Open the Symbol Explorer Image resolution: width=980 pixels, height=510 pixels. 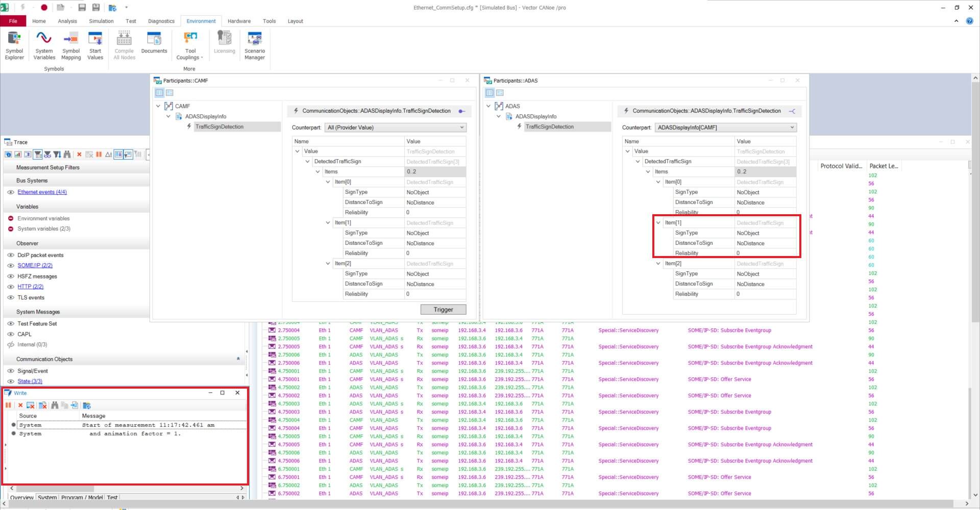pos(14,45)
